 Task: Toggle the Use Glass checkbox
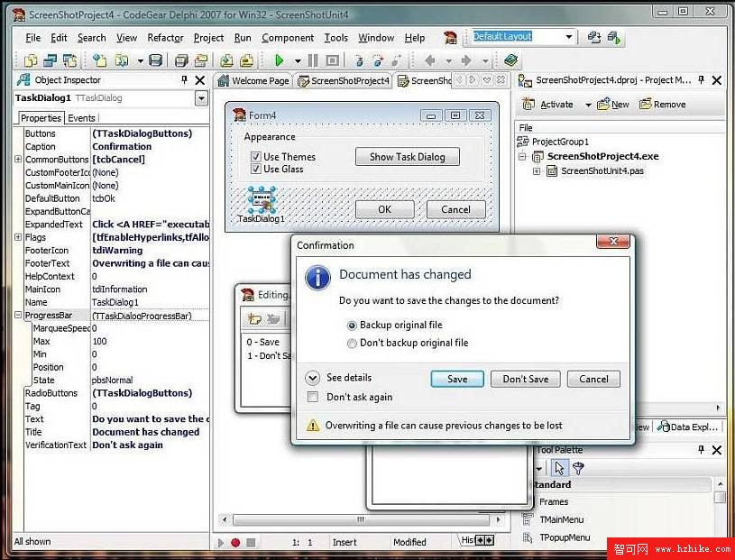(256, 169)
